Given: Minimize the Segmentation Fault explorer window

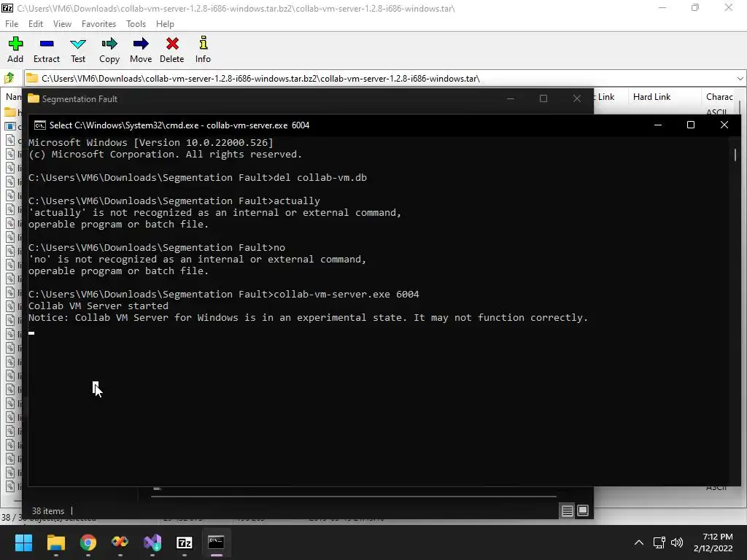Looking at the screenshot, I should [x=510, y=98].
